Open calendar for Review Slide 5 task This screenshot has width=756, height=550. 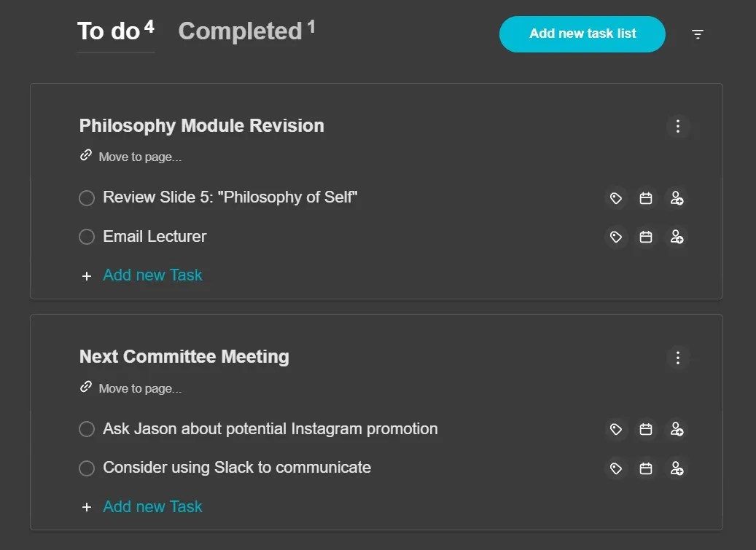click(x=646, y=198)
